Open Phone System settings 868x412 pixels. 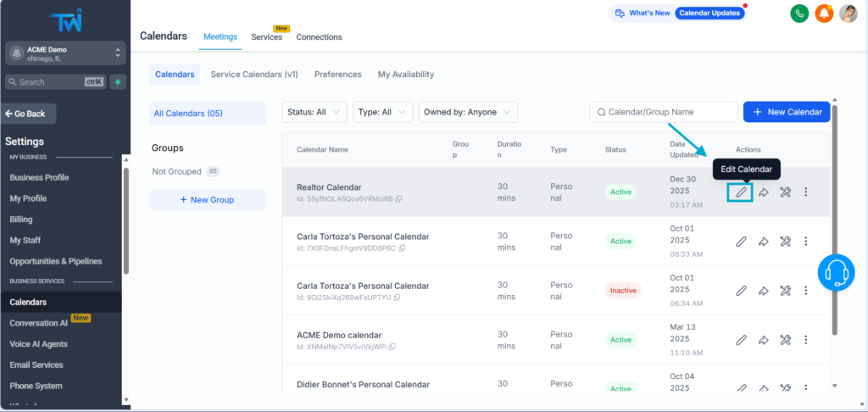click(36, 386)
